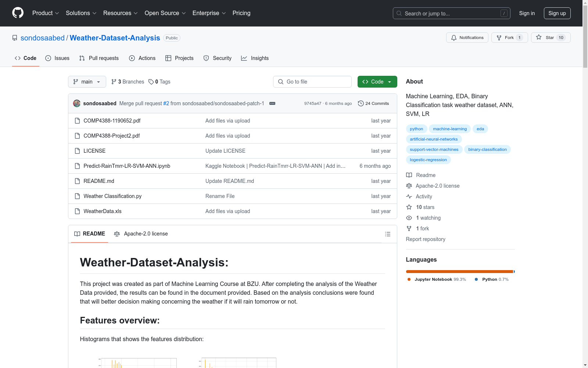
Task: Select the README tab
Action: (x=90, y=234)
